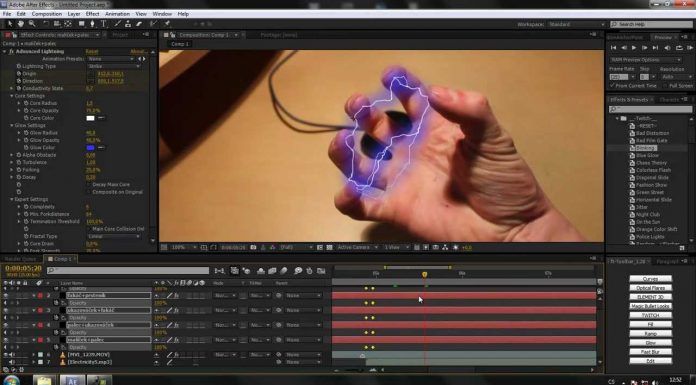The width and height of the screenshot is (696, 385).
Task: Toggle the audio mute icon in Preview panel
Action: coord(667,48)
